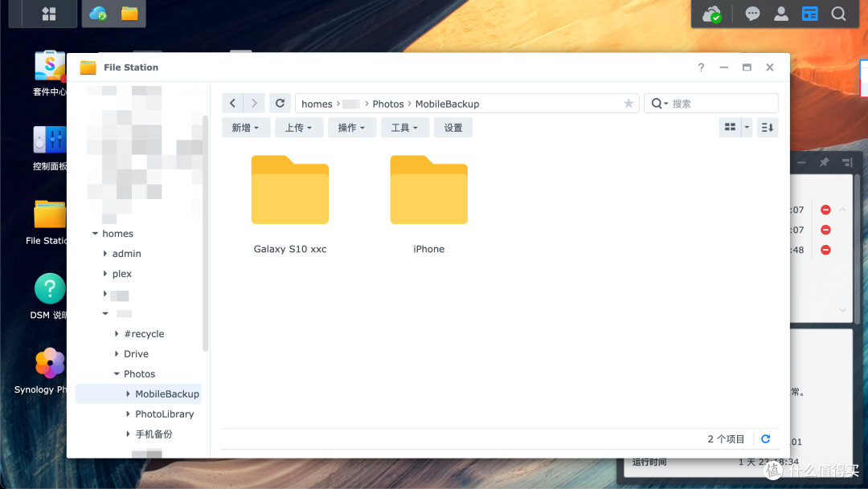Toggle the widgets panel icon
The height and width of the screenshot is (489, 868).
[810, 14]
